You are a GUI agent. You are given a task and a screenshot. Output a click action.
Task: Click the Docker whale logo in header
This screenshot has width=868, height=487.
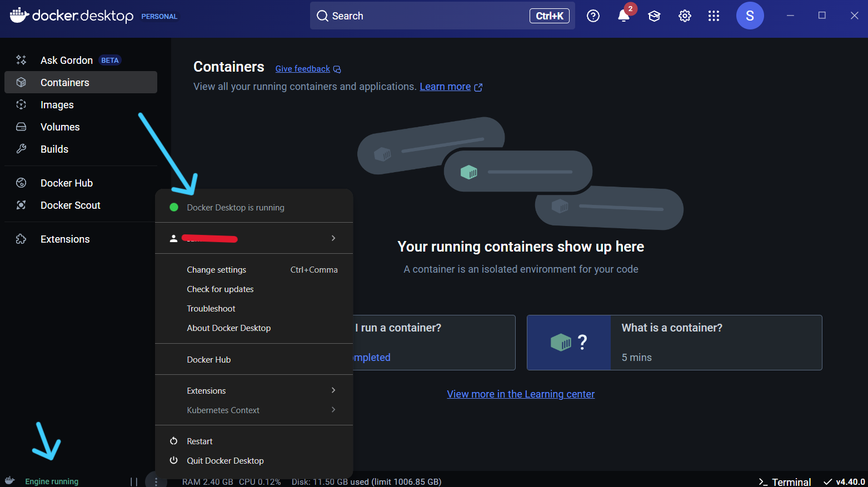click(19, 15)
